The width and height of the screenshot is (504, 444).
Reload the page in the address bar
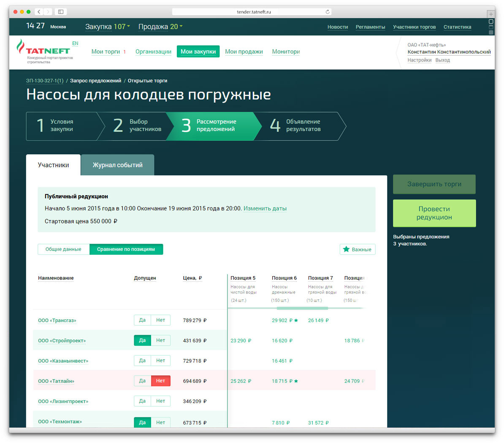coord(327,12)
